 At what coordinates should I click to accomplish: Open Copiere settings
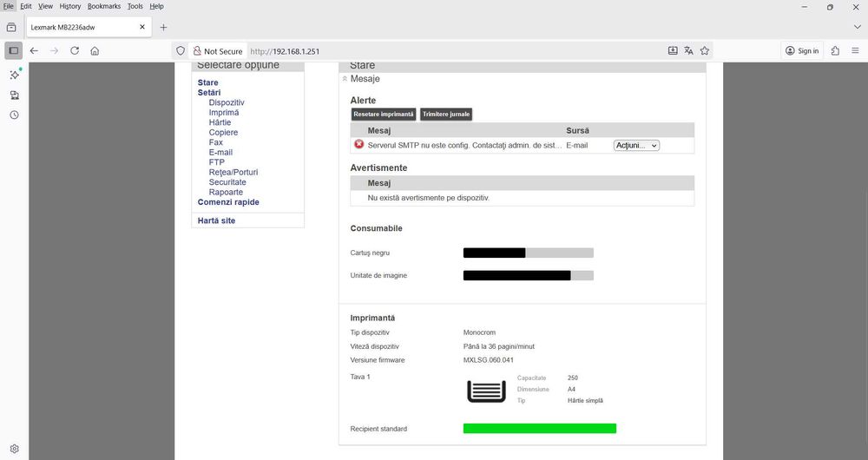point(223,132)
